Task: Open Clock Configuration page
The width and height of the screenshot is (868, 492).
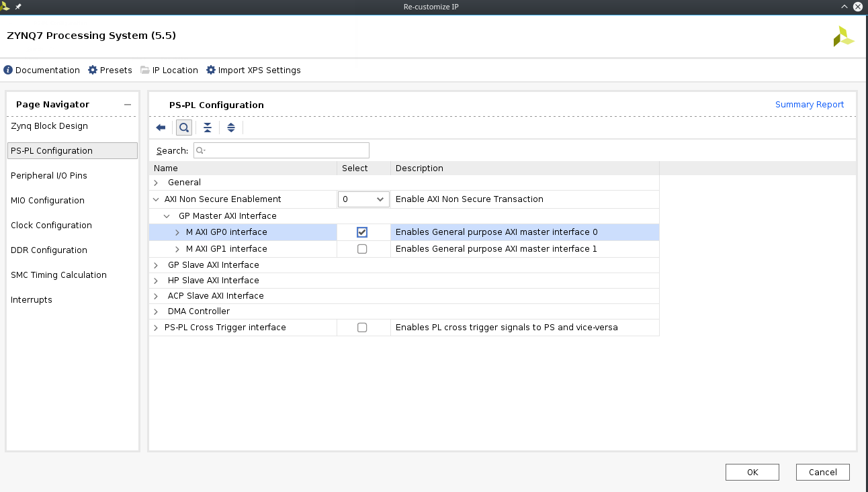Action: pyautogui.click(x=51, y=226)
